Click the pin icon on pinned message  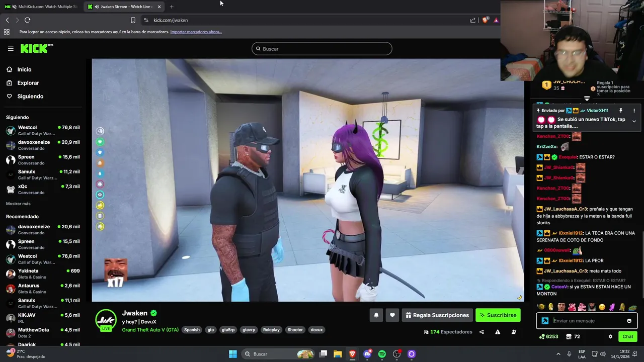click(621, 111)
